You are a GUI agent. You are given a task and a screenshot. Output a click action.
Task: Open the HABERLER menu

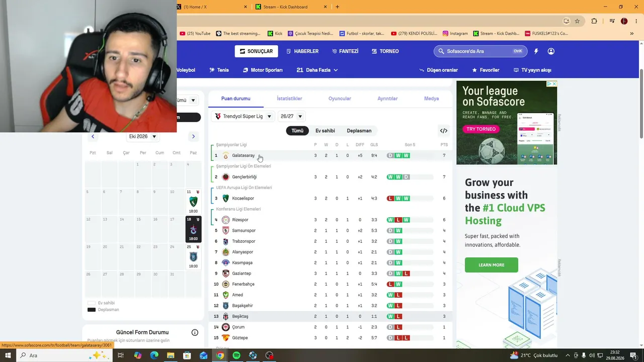pos(302,51)
